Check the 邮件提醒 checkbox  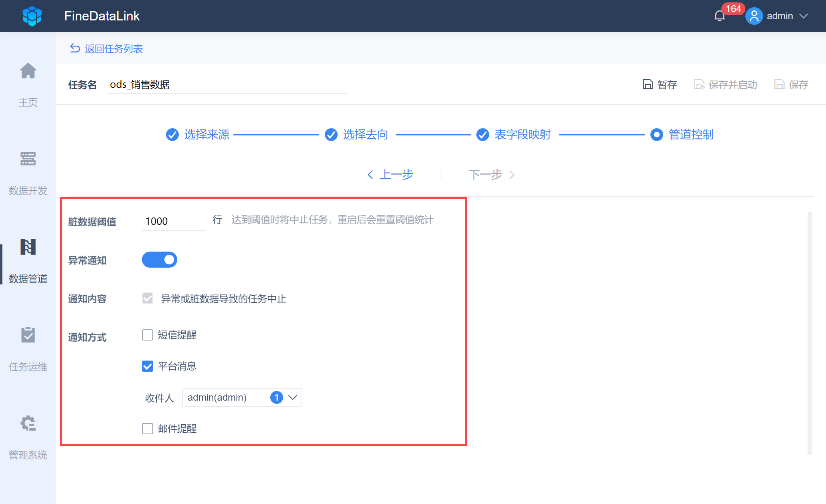(148, 429)
